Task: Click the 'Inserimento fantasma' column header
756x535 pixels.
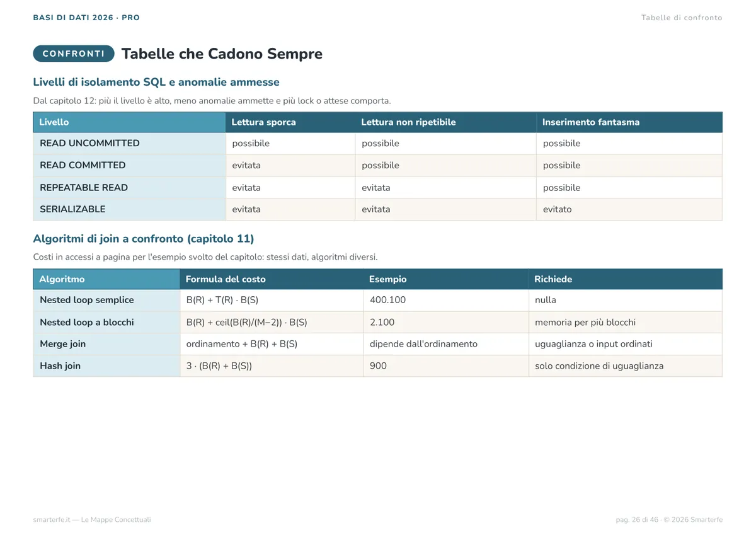Action: tap(629, 122)
